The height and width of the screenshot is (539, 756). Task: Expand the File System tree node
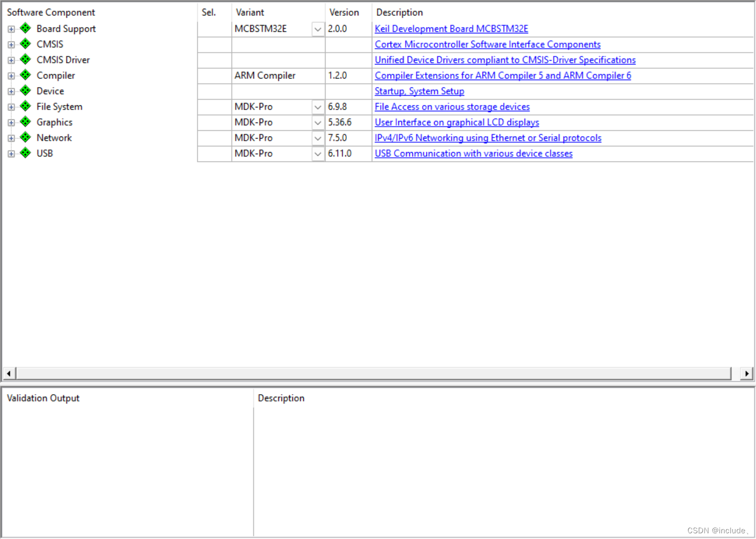click(x=11, y=107)
